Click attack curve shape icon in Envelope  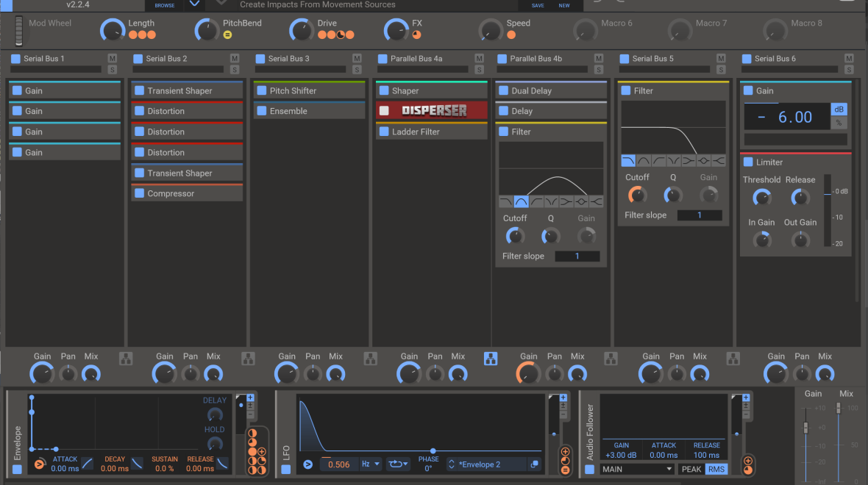88,464
